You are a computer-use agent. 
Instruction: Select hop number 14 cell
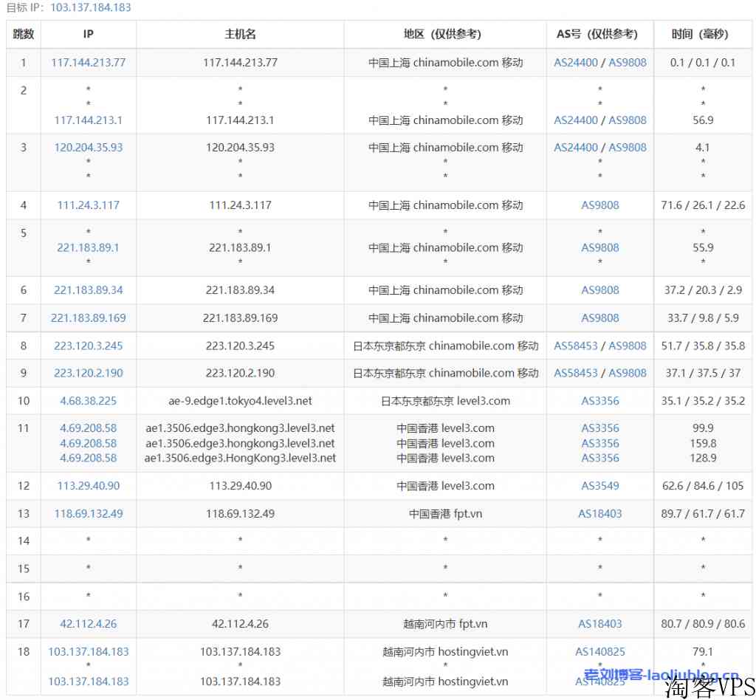coord(23,541)
